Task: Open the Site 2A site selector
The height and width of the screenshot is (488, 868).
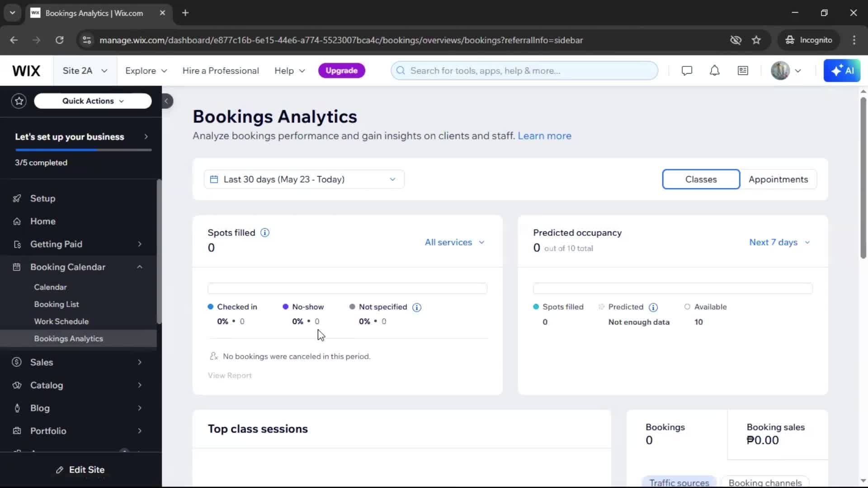Action: [x=85, y=71]
